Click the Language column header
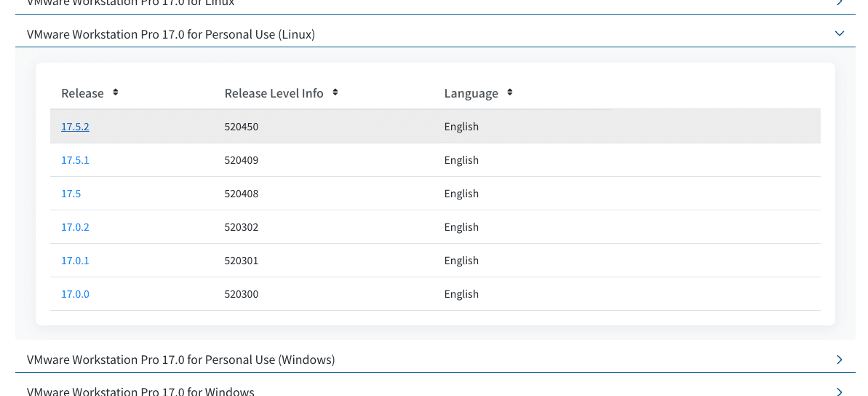The width and height of the screenshot is (868, 396). click(471, 93)
